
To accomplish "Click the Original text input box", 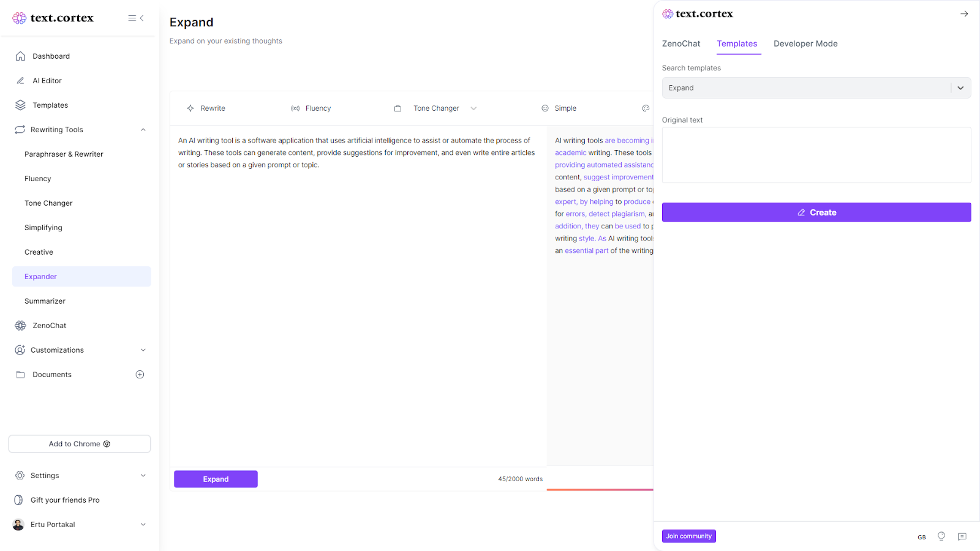I will click(816, 155).
